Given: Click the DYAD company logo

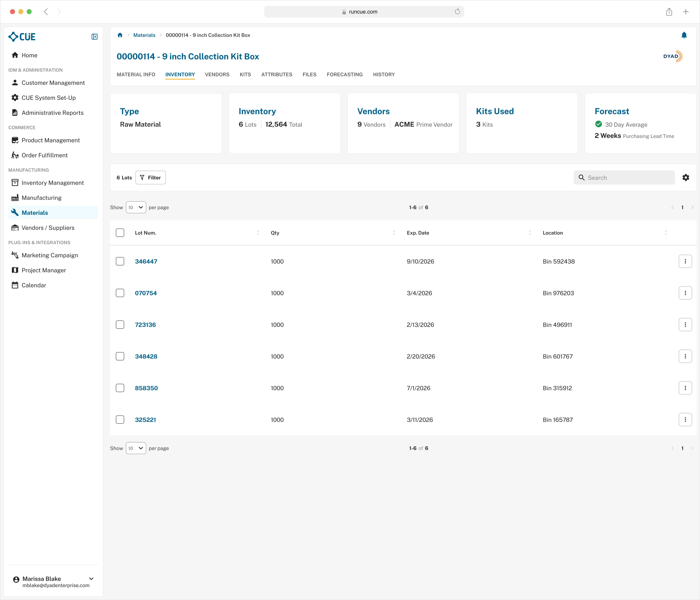Looking at the screenshot, I should pos(673,56).
